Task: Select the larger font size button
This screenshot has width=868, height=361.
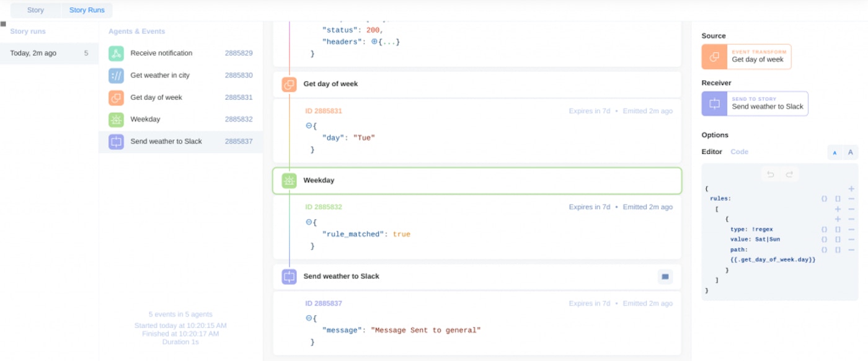Action: (851, 153)
